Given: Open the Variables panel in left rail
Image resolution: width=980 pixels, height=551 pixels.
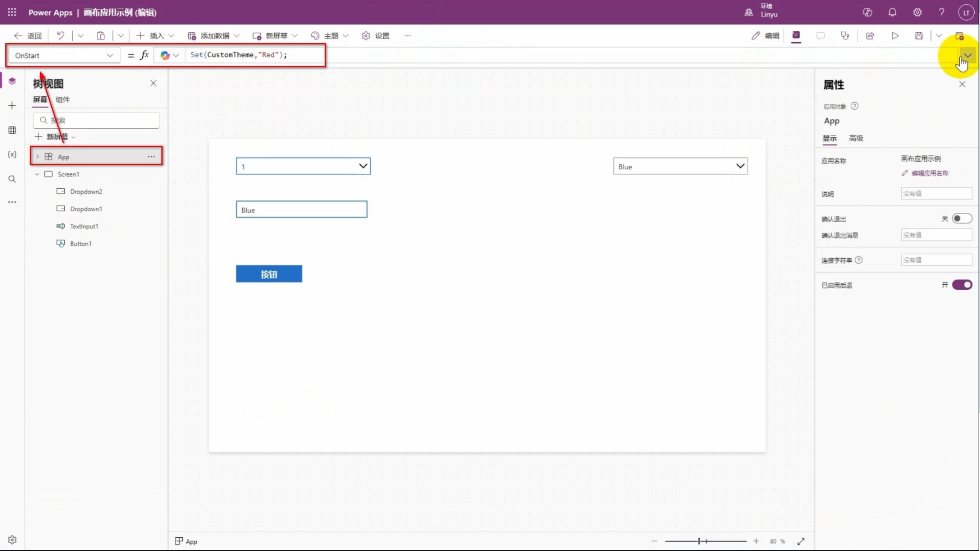Looking at the screenshot, I should click(x=12, y=154).
